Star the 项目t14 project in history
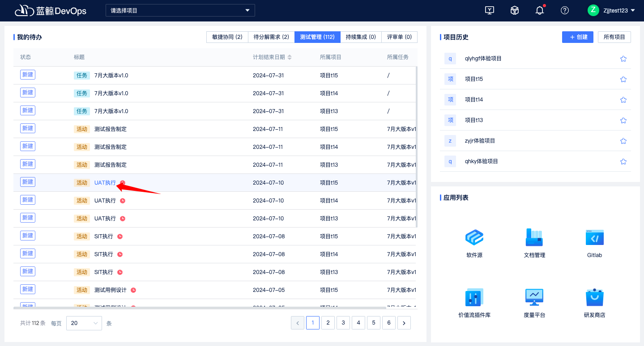 pyautogui.click(x=623, y=100)
